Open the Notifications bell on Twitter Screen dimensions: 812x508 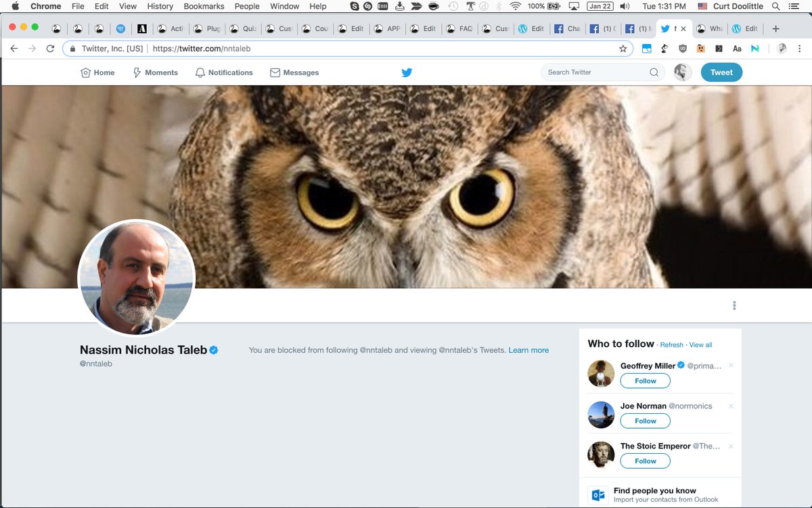pyautogui.click(x=200, y=72)
